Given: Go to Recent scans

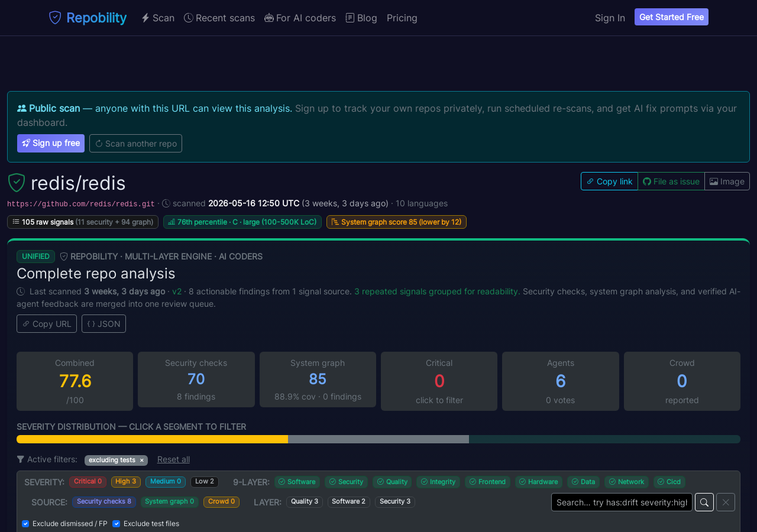Looking at the screenshot, I should pyautogui.click(x=219, y=18).
